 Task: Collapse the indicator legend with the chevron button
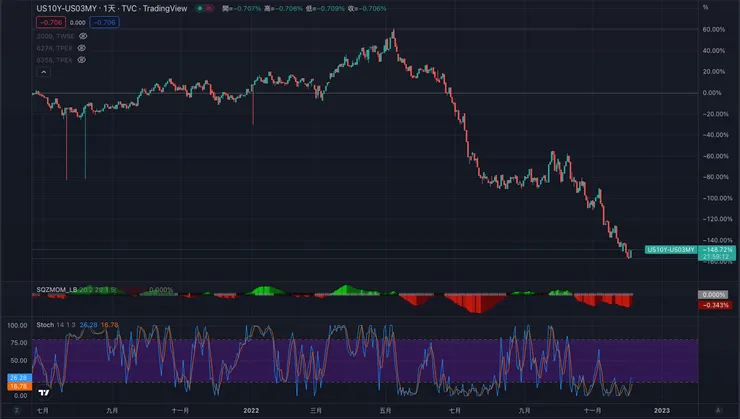click(x=43, y=72)
